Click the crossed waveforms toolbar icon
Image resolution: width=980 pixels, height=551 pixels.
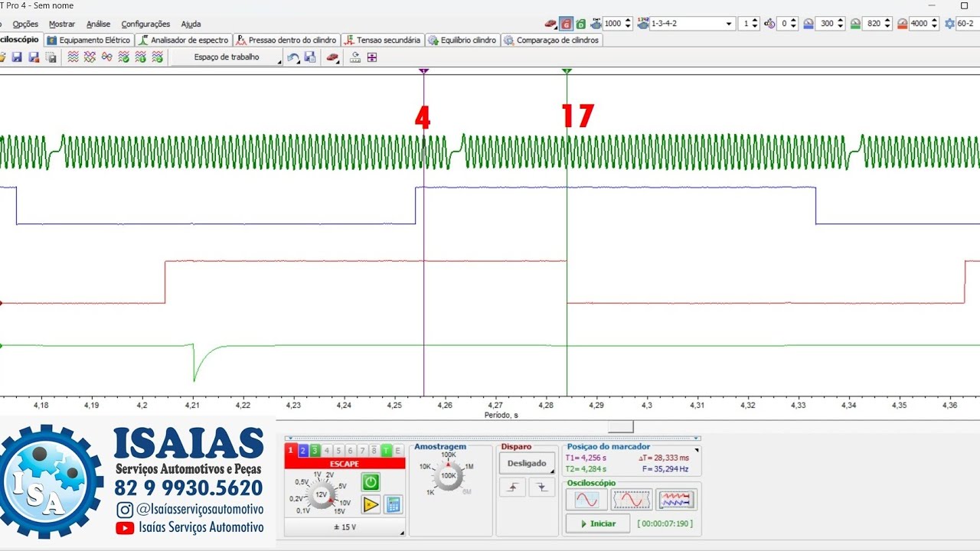[x=90, y=57]
